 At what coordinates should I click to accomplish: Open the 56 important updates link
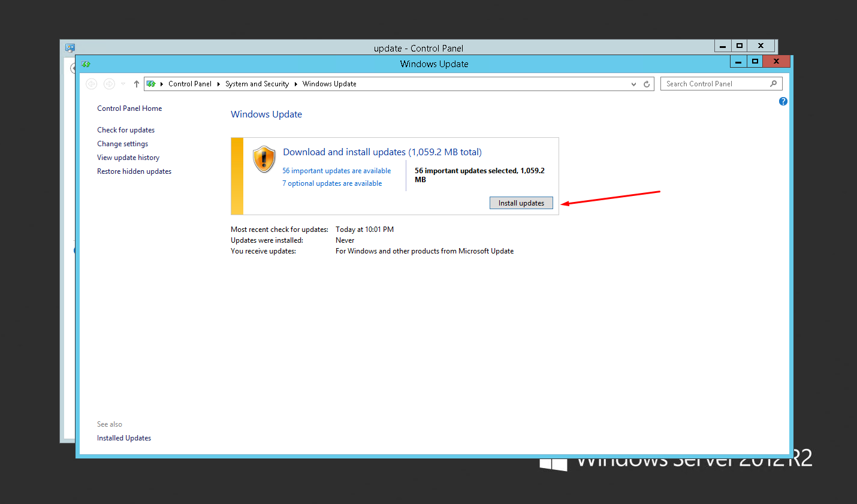[x=336, y=171]
